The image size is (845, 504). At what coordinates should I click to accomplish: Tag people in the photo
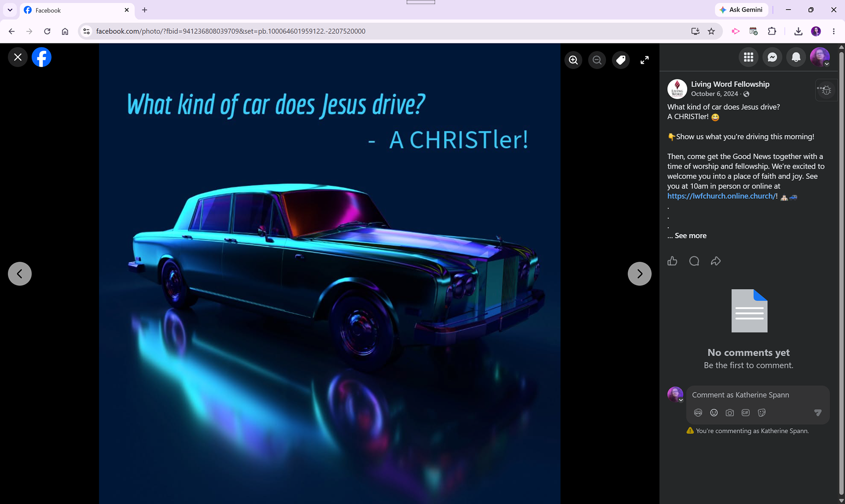tap(621, 60)
